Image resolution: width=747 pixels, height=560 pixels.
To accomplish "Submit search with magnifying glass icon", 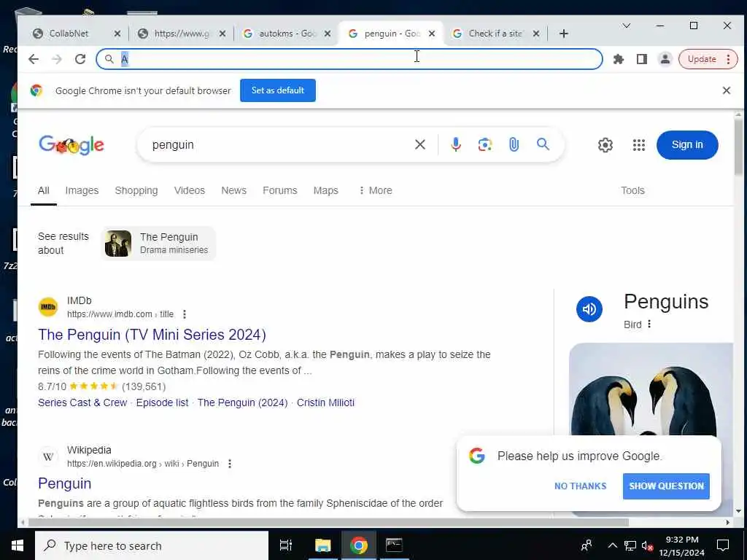I will 543,144.
